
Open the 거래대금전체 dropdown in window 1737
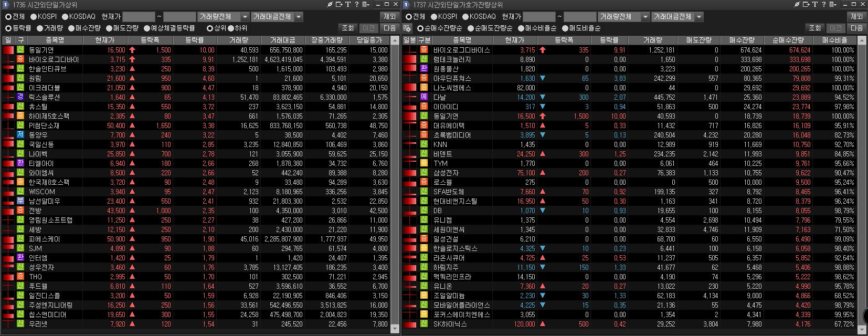tap(677, 16)
